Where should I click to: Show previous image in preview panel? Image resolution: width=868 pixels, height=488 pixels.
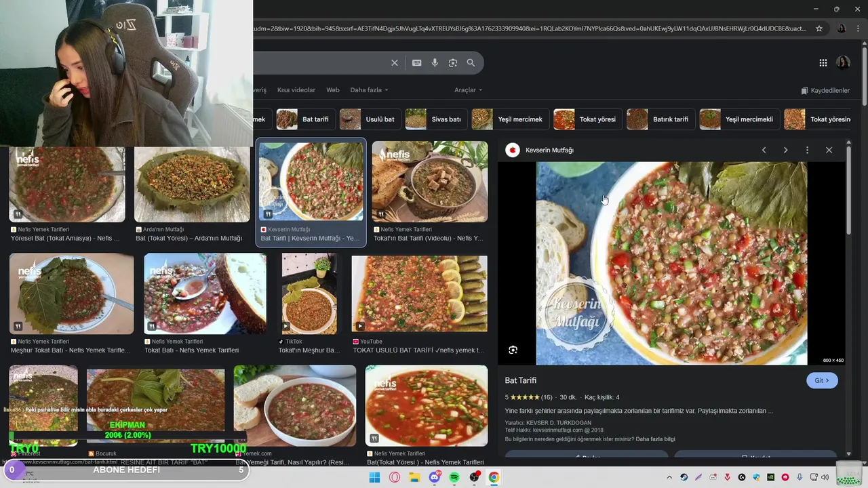764,150
